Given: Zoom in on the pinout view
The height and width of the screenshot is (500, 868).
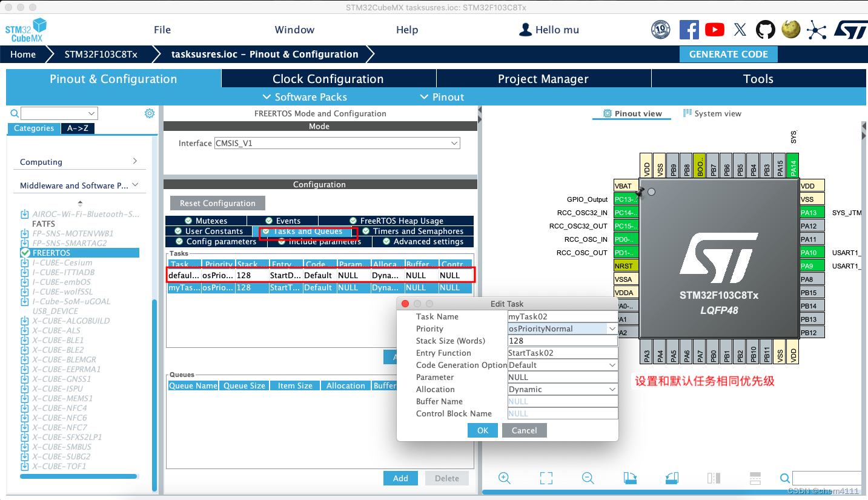Looking at the screenshot, I should tap(505, 478).
